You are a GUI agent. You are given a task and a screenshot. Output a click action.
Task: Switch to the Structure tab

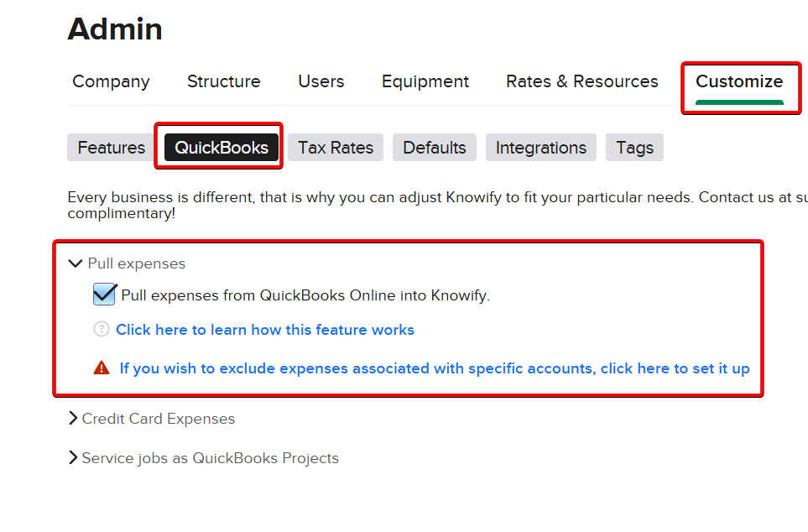(x=223, y=81)
